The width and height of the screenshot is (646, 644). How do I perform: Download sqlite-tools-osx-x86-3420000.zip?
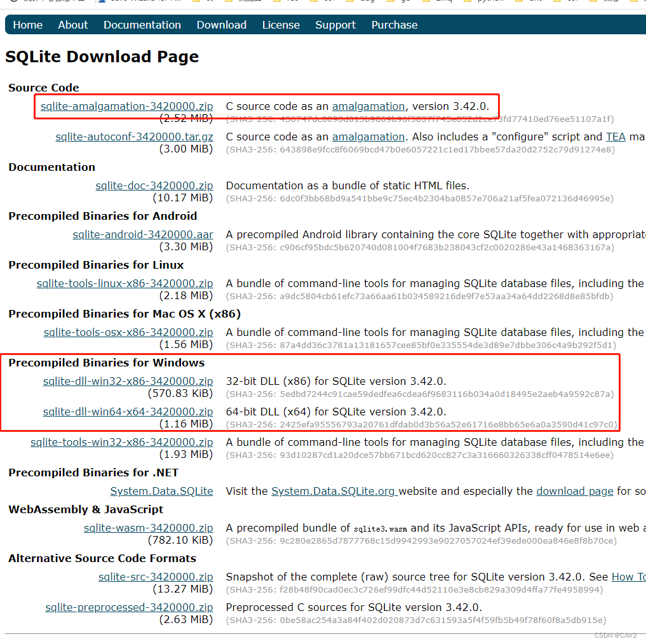[x=128, y=333]
